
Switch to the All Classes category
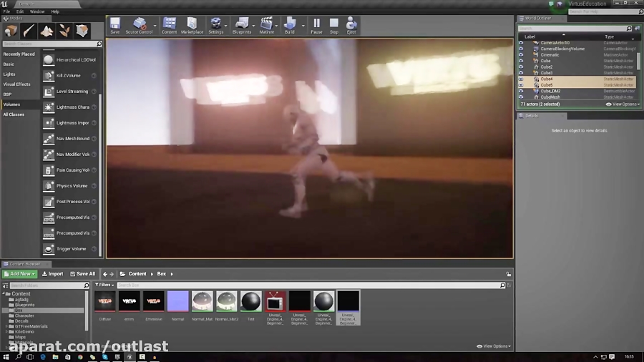(x=14, y=114)
